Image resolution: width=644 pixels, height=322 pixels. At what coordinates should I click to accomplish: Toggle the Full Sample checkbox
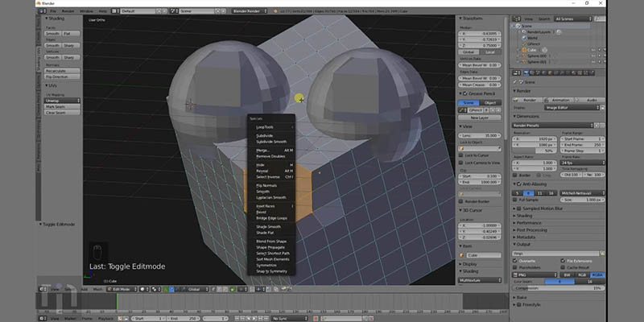(x=515, y=200)
